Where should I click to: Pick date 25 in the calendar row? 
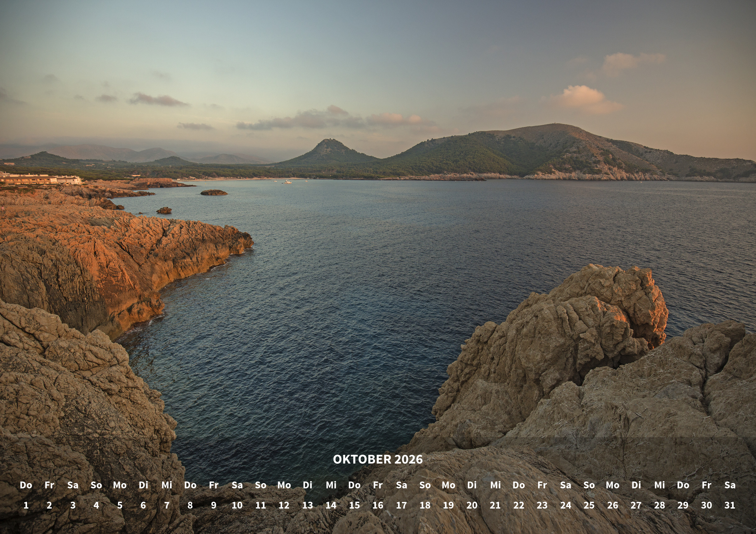(589, 505)
